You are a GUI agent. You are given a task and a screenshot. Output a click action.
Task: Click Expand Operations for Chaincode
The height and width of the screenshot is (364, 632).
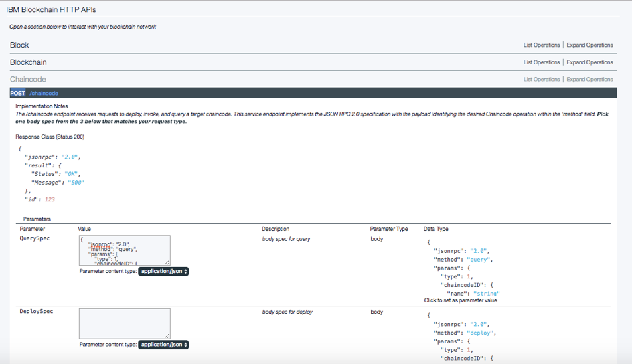click(x=589, y=79)
